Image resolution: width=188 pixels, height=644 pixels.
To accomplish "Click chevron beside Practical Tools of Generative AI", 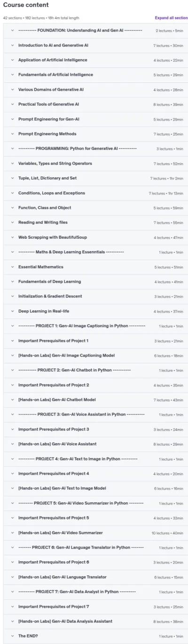I will click(x=12, y=104).
